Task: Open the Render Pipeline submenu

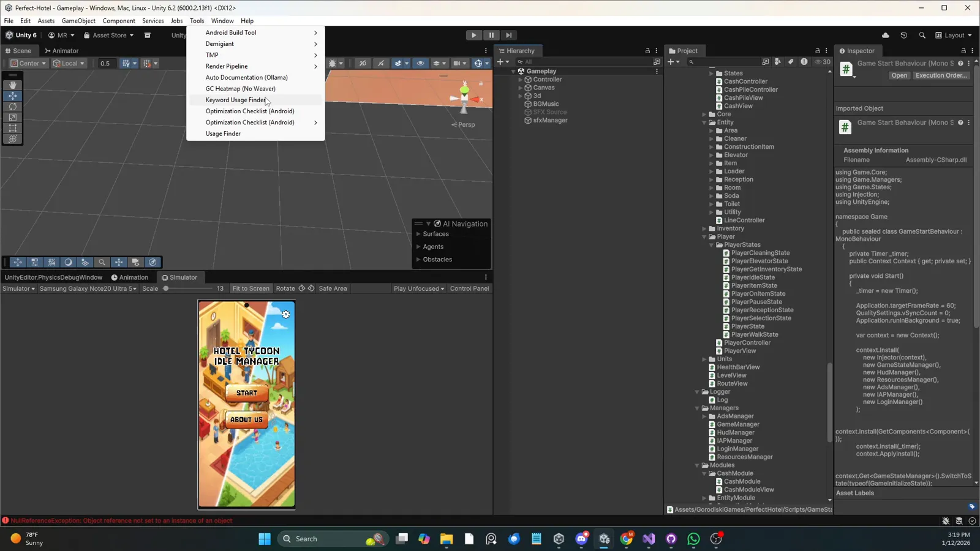Action: point(255,66)
